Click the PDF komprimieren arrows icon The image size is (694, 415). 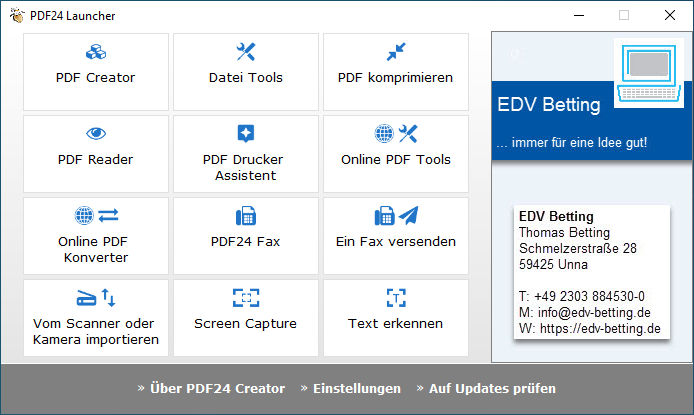point(396,52)
